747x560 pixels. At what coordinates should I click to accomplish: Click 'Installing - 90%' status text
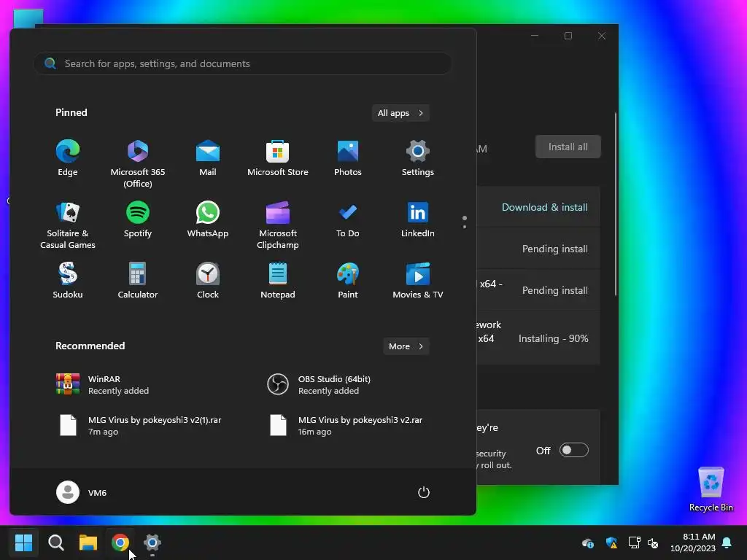(x=553, y=338)
